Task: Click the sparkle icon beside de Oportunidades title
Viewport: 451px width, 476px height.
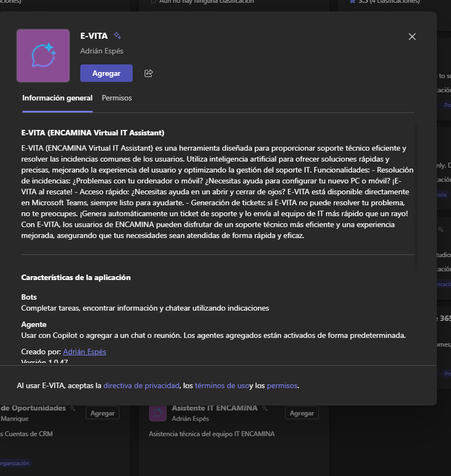Action: coord(73,408)
